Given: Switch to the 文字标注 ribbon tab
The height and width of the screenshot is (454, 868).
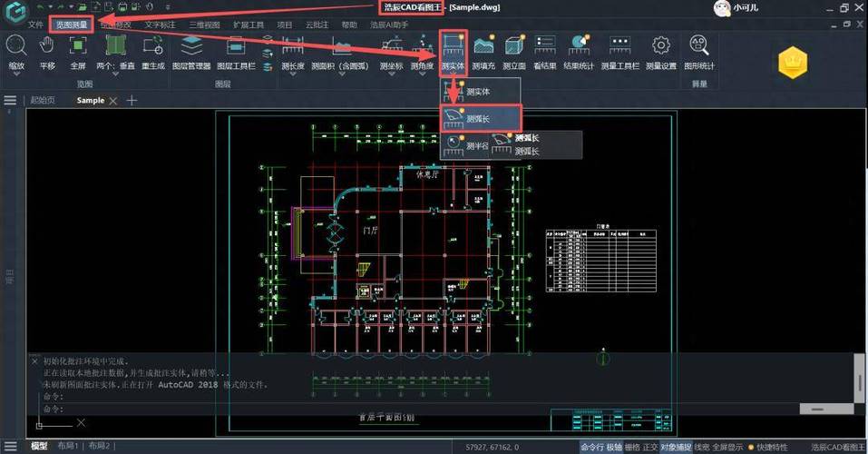Looking at the screenshot, I should [x=160, y=25].
